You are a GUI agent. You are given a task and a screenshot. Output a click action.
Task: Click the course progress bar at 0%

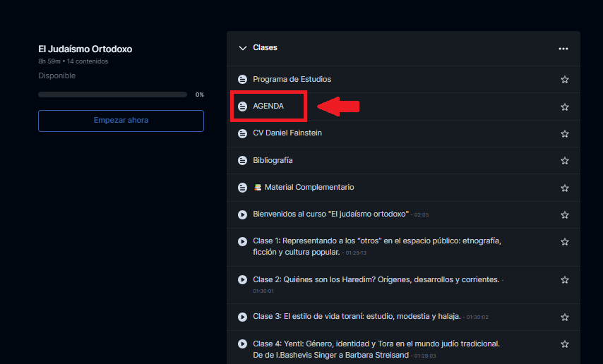(x=112, y=95)
